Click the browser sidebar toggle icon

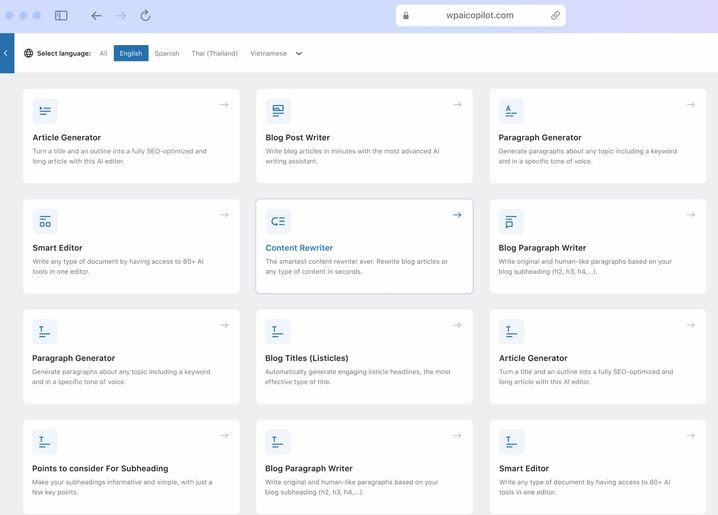pyautogui.click(x=61, y=16)
